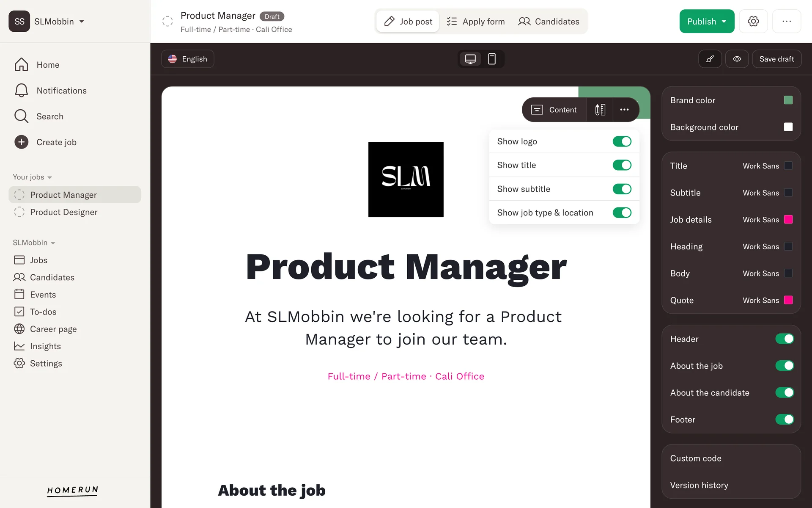Click the Create job plus icon
This screenshot has width=812, height=508.
point(22,142)
